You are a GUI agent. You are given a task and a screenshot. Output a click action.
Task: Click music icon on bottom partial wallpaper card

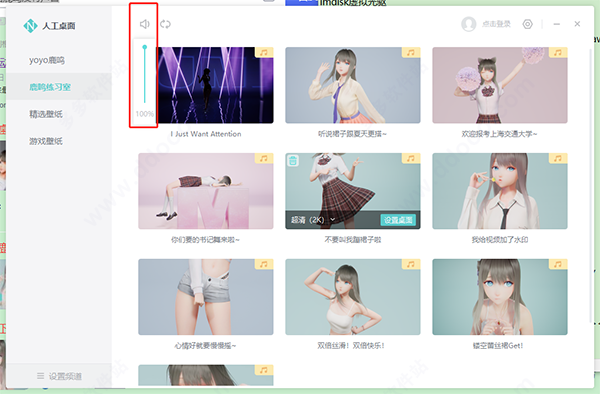(x=264, y=370)
